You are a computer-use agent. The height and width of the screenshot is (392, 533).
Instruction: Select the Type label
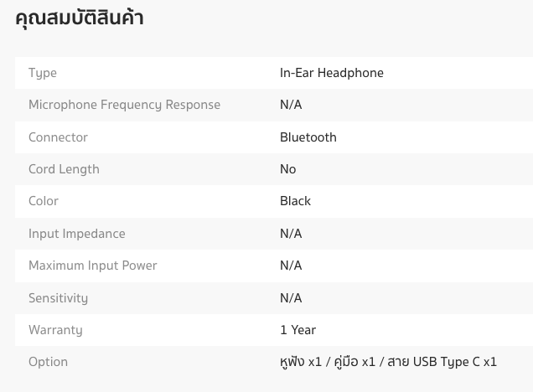point(43,73)
